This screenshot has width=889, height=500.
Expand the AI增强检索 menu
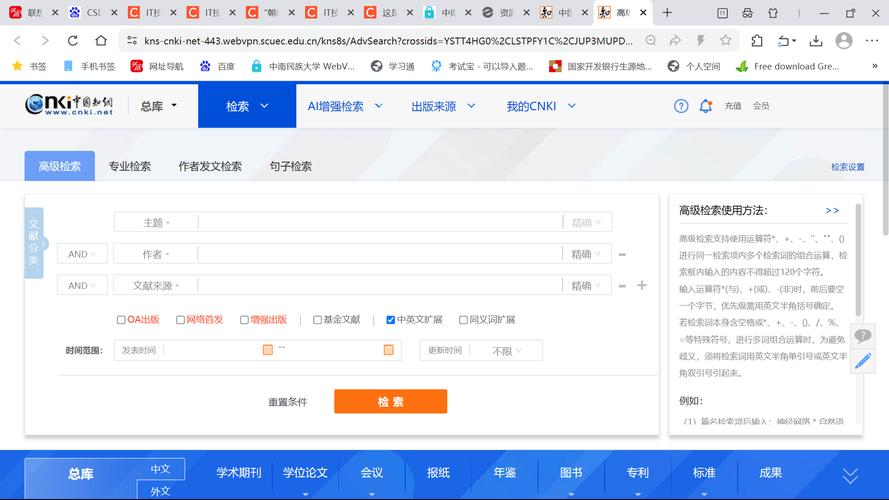(x=345, y=106)
